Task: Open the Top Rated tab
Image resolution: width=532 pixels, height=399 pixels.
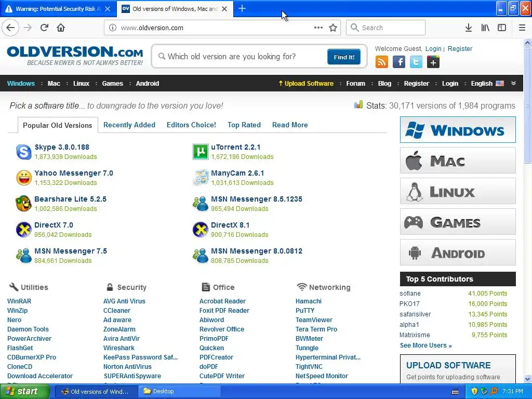Action: 244,125
